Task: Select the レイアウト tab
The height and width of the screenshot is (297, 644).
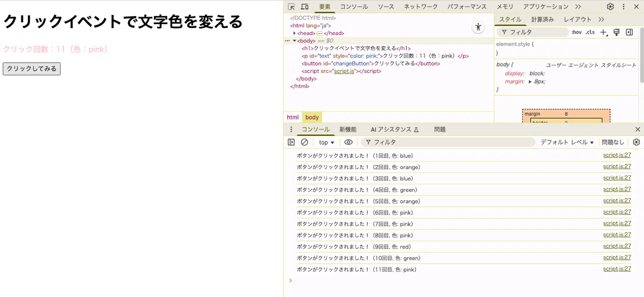Action: [x=577, y=19]
